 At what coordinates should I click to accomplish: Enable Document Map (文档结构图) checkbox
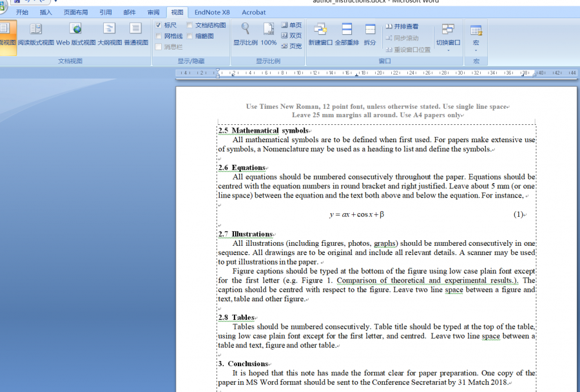coord(190,25)
